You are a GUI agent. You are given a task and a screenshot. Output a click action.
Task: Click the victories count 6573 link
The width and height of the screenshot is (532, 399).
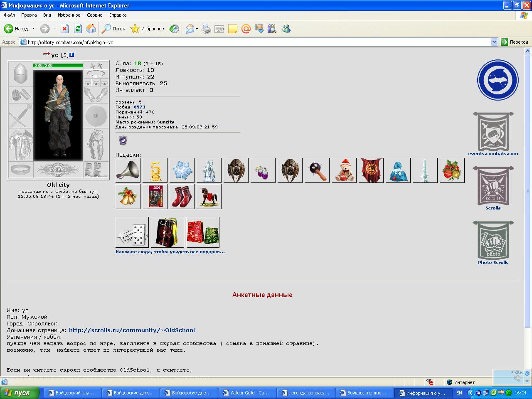139,107
